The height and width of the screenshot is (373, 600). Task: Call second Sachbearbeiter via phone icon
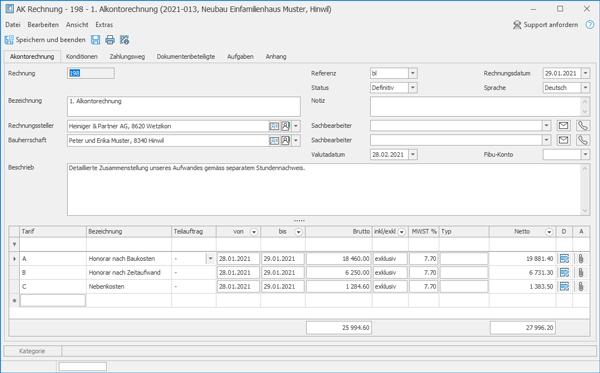pos(582,140)
